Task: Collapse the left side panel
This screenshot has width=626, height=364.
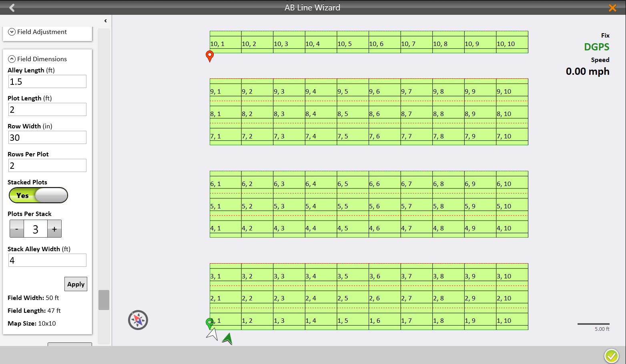Action: (x=105, y=21)
